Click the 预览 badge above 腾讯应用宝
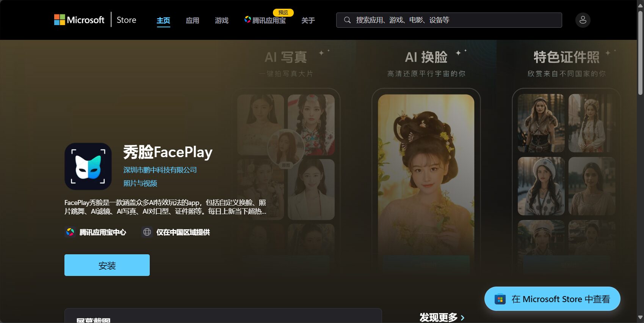Image resolution: width=644 pixels, height=323 pixels. click(x=283, y=13)
